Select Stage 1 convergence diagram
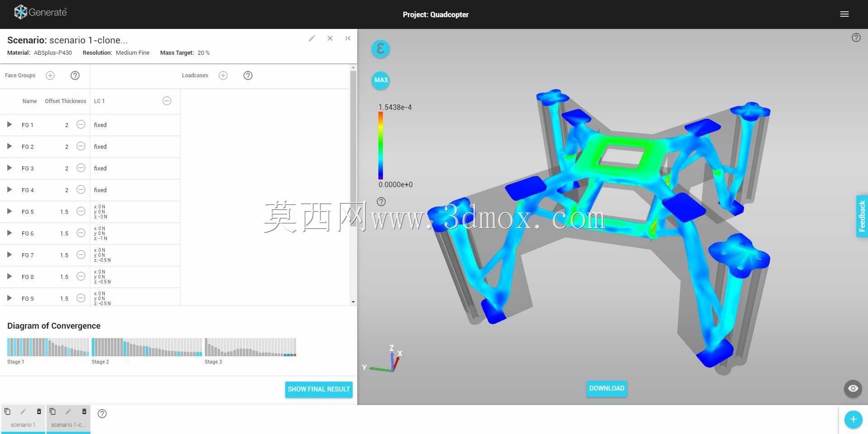Viewport: 868px width, 434px height. 48,347
